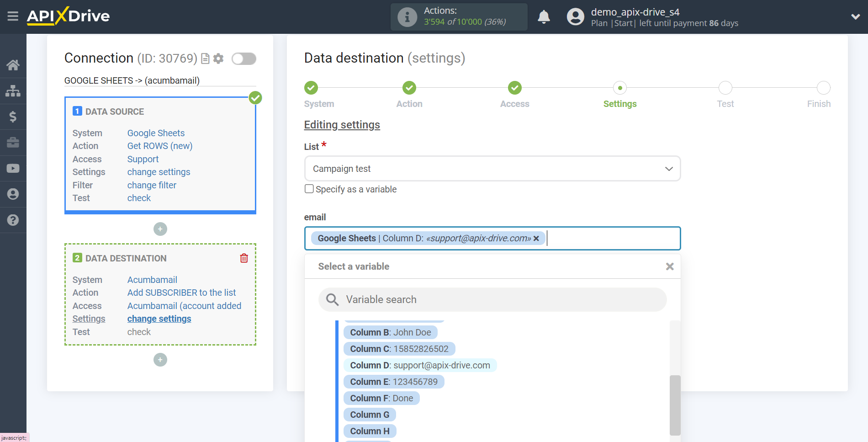Image resolution: width=868 pixels, height=442 pixels.
Task: Select variable Column F: Done
Action: pos(381,398)
